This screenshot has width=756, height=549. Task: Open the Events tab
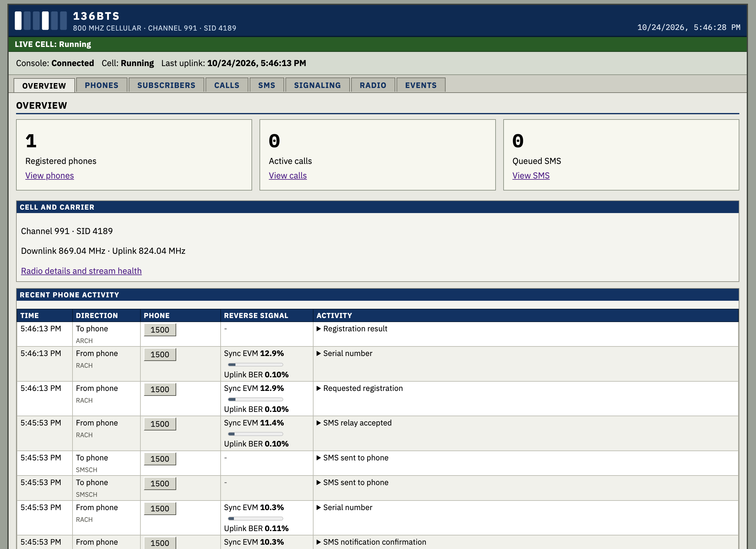pos(421,85)
